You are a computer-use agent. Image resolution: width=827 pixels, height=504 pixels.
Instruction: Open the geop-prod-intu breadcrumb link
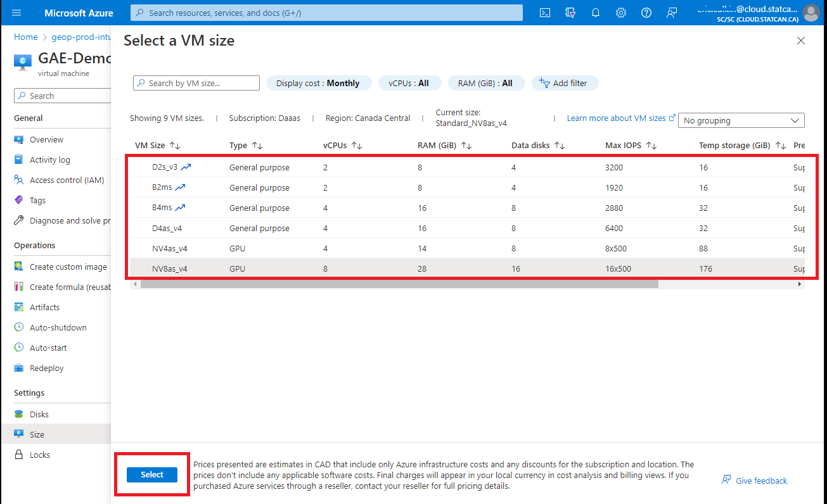click(82, 37)
